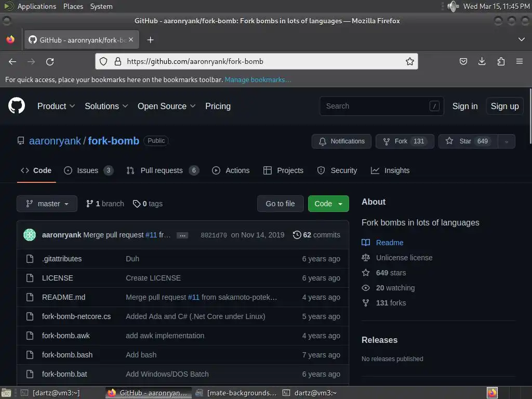Open the fork-bomb repository name link
The image size is (532, 399).
coord(114,141)
